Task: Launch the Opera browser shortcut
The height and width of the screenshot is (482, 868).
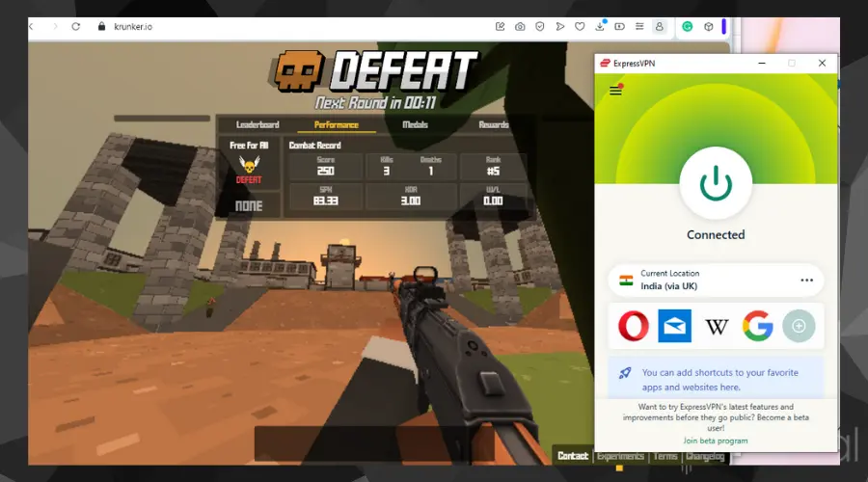Action: pos(633,326)
